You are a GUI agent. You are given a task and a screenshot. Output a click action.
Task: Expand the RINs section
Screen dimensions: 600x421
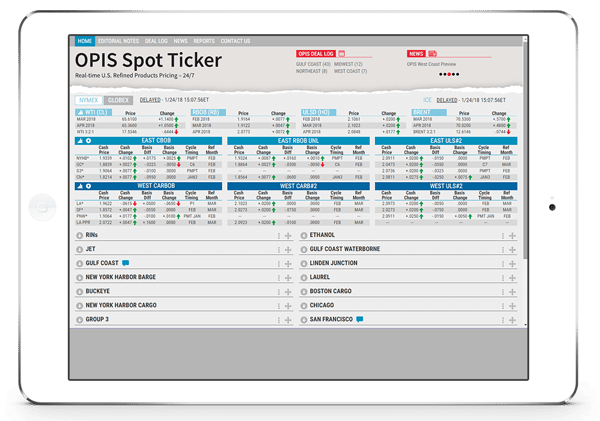pyautogui.click(x=80, y=235)
